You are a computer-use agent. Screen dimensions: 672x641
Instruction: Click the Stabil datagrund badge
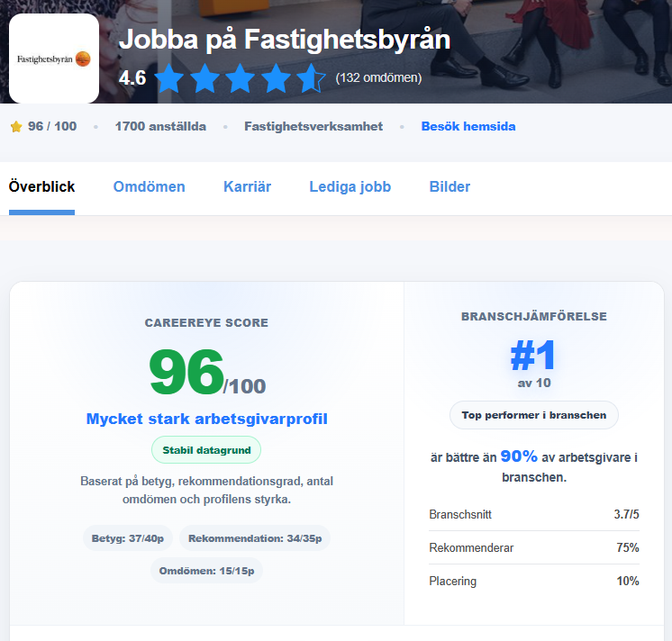[x=206, y=450]
